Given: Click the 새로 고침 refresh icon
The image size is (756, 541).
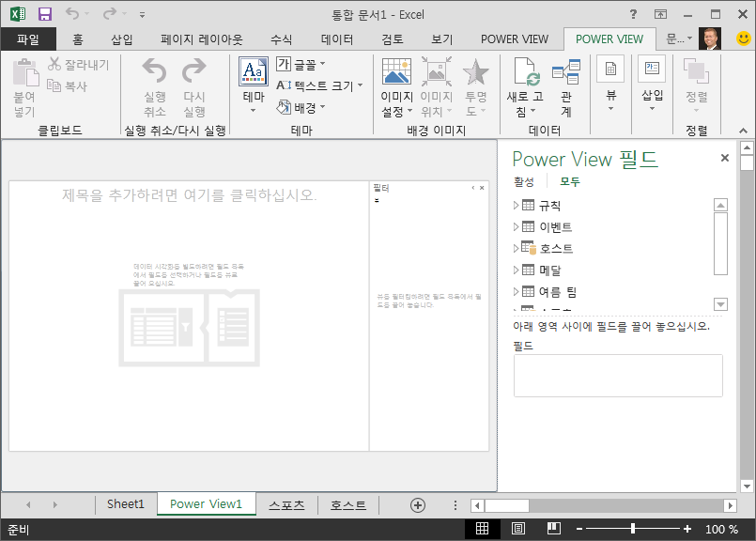Looking at the screenshot, I should (525, 71).
